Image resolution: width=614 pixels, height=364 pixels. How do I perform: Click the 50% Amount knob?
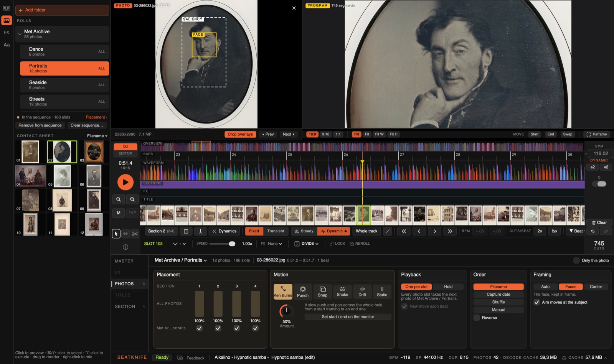click(286, 311)
